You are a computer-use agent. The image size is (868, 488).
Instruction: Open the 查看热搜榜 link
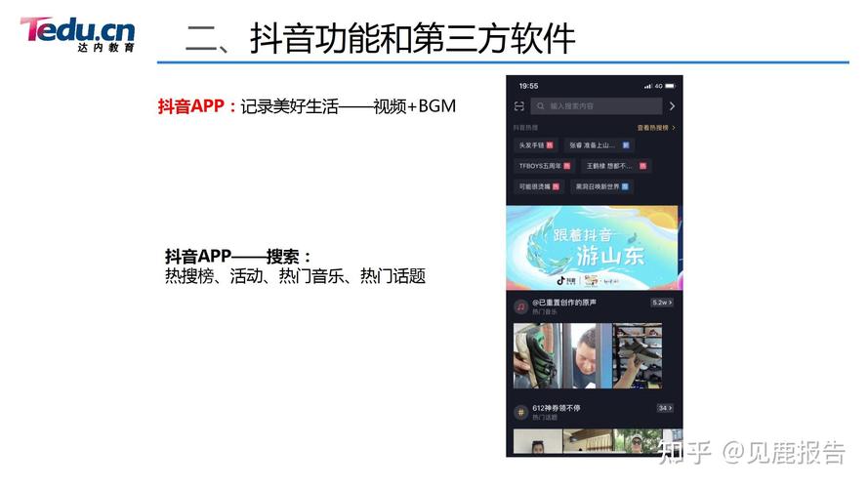coord(656,128)
